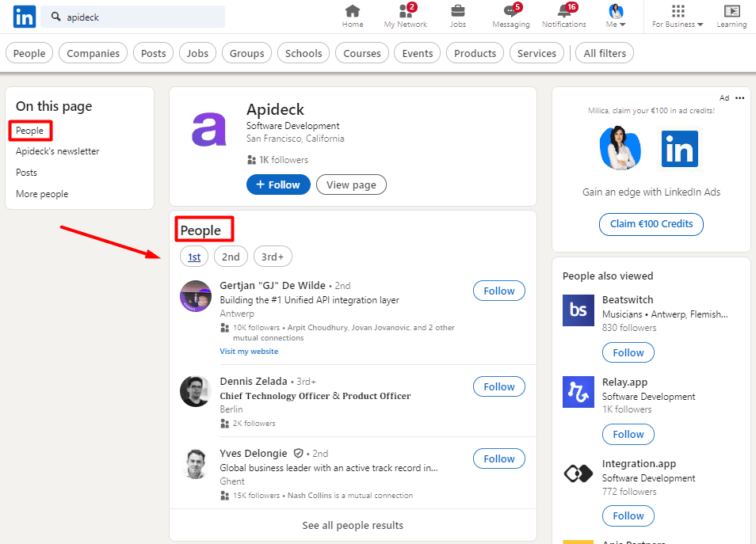The width and height of the screenshot is (756, 544).
Task: Open Gertjan "GJ" De Wilde's name link
Action: (273, 285)
